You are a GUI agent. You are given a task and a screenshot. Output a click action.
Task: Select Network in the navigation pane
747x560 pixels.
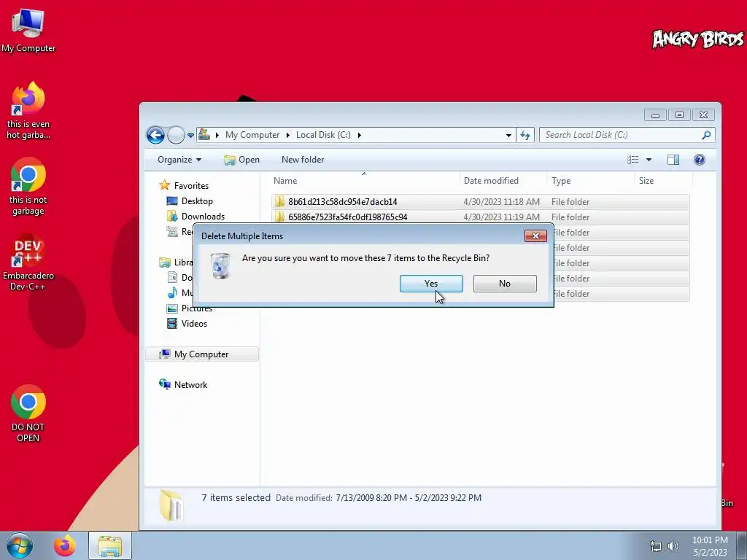(190, 385)
